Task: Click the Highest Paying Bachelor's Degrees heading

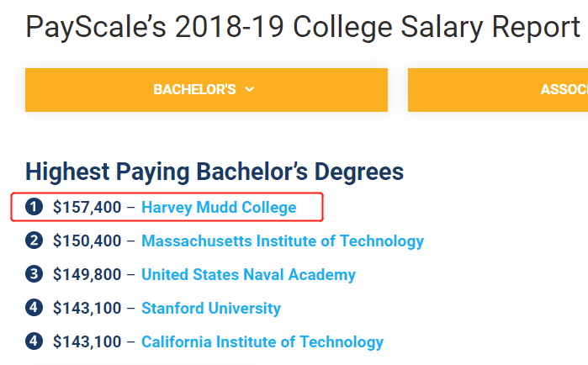Action: click(215, 172)
